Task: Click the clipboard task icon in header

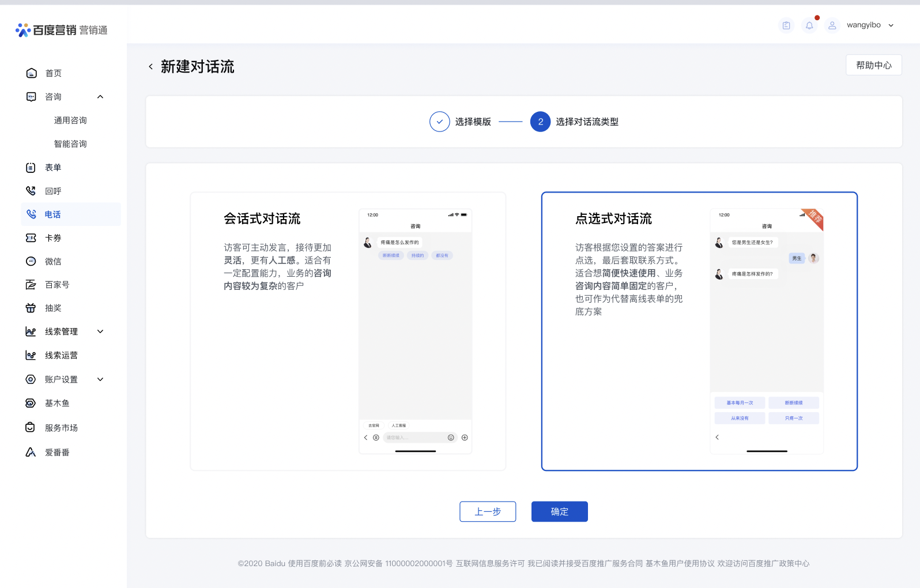Action: point(786,25)
